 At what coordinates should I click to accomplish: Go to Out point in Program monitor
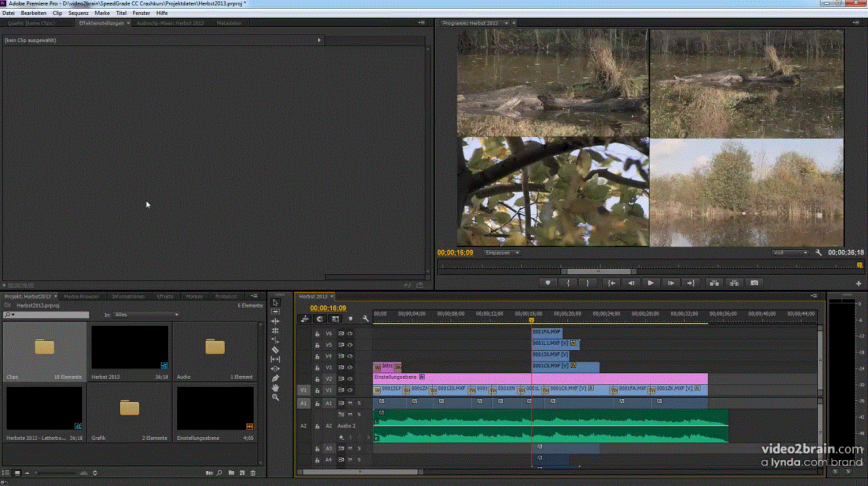coord(690,283)
